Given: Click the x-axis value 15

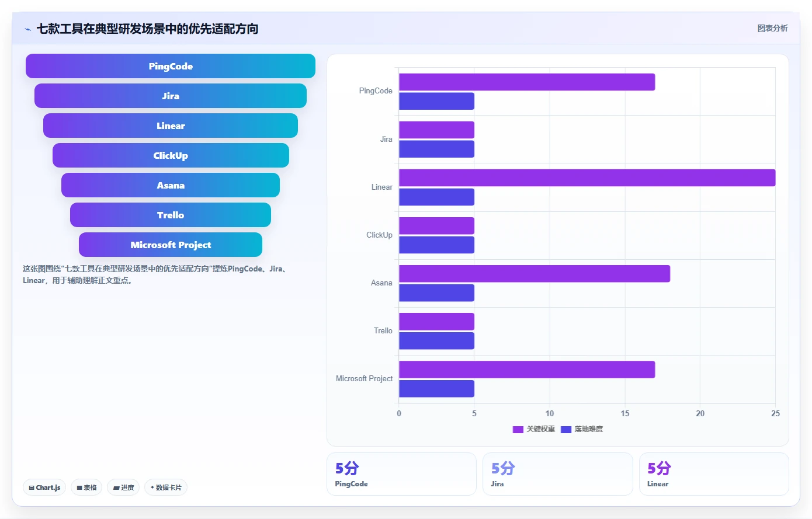Looking at the screenshot, I should point(625,413).
